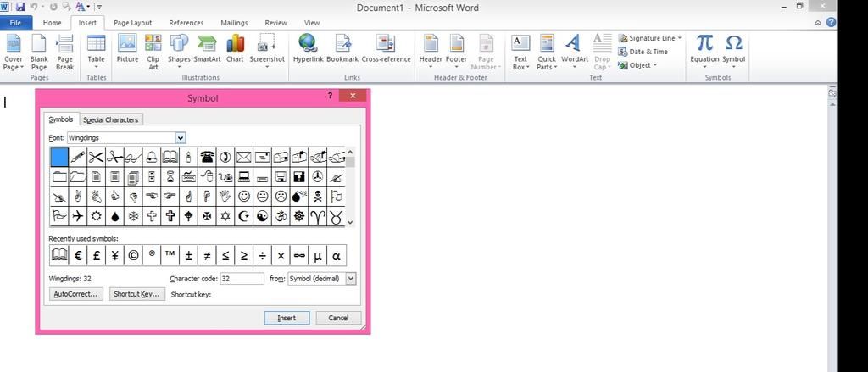Click the Equation pi icon
Image resolution: width=868 pixels, height=372 pixels.
pos(704,42)
